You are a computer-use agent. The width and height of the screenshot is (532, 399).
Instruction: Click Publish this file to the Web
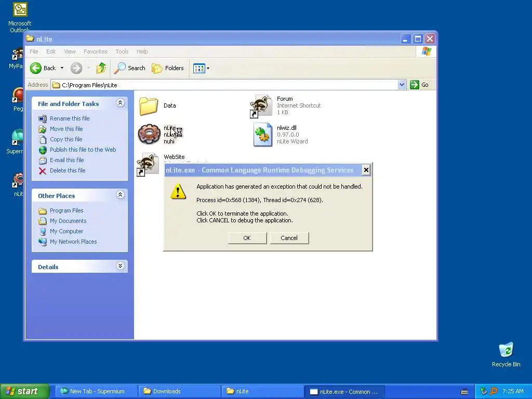click(x=83, y=150)
